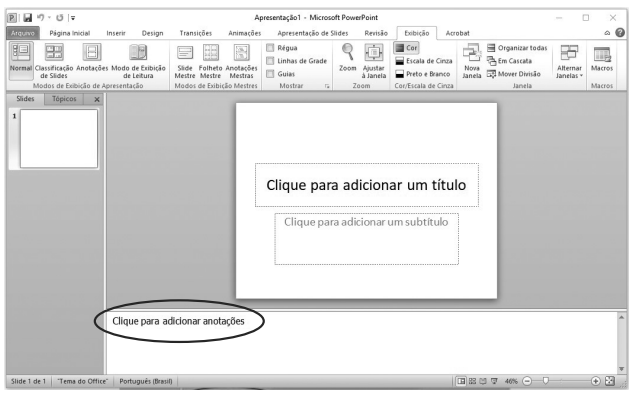Click Ajustar à Janela
The width and height of the screenshot is (632, 395).
click(374, 61)
